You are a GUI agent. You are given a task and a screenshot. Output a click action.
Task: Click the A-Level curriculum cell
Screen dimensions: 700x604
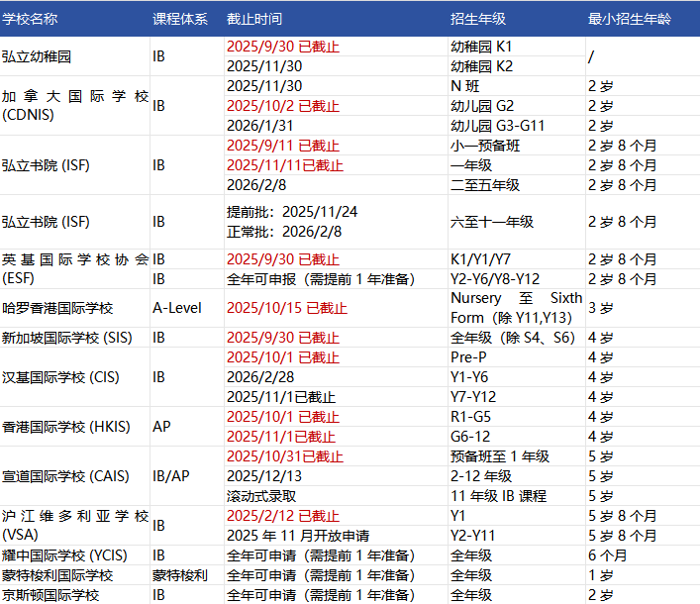click(187, 308)
